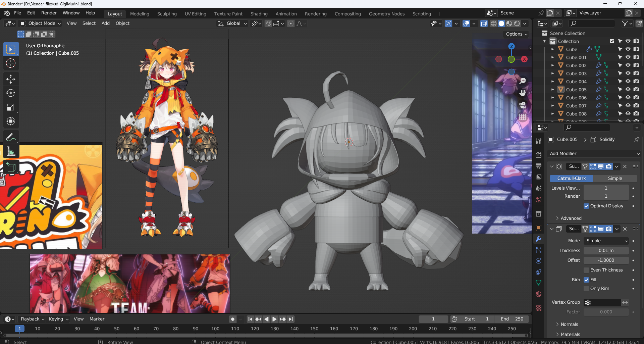Viewport: 644px width, 344px height.
Task: Select the Measure tool
Action: [x=11, y=151]
